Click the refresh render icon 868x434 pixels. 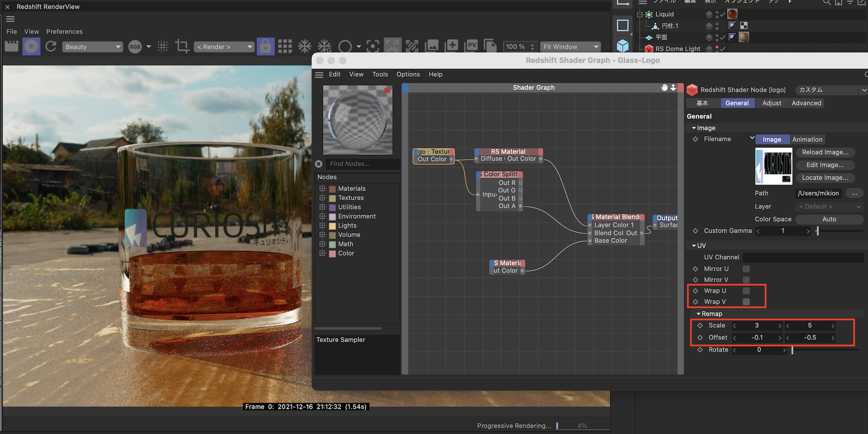click(x=51, y=46)
